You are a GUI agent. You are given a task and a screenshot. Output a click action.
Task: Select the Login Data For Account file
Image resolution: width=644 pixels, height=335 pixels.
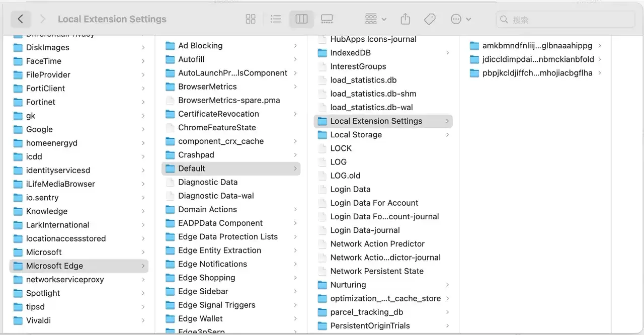coord(383,203)
